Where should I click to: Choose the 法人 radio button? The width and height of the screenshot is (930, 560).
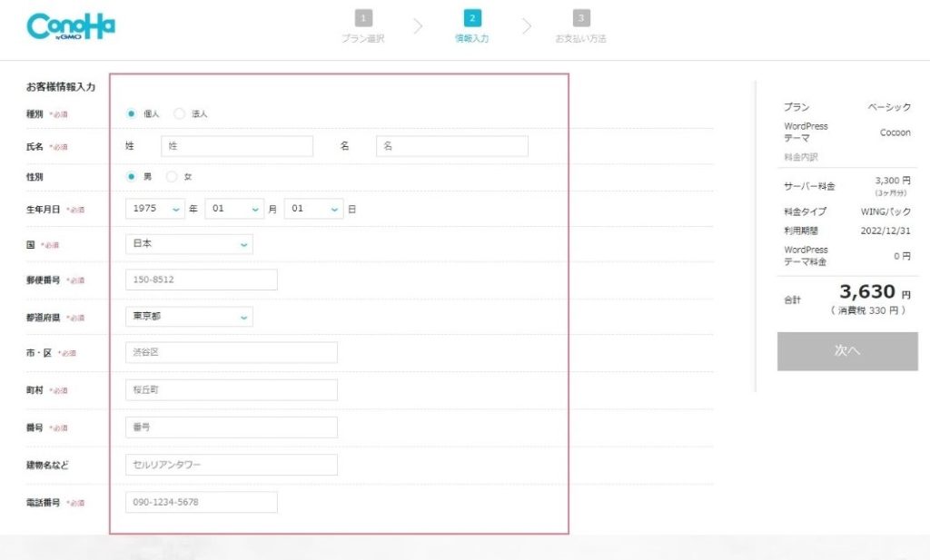tap(179, 114)
